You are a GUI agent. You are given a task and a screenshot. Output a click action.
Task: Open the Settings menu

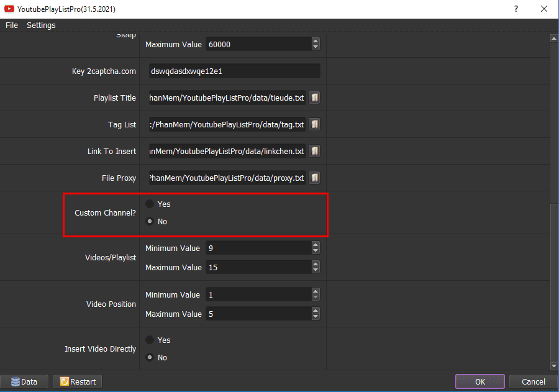41,25
